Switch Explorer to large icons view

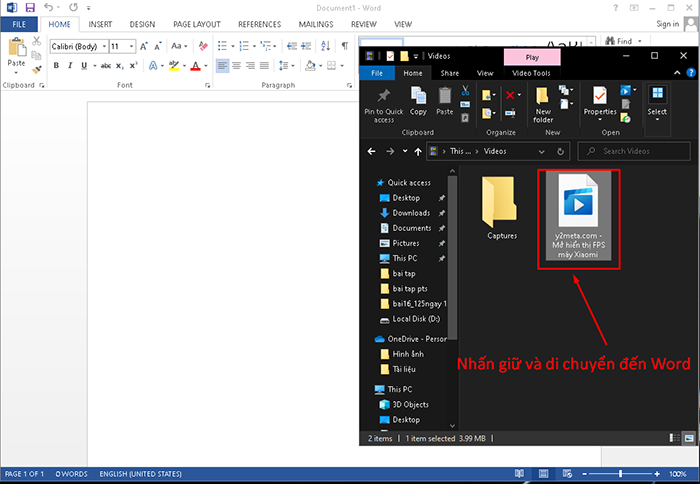click(689, 438)
